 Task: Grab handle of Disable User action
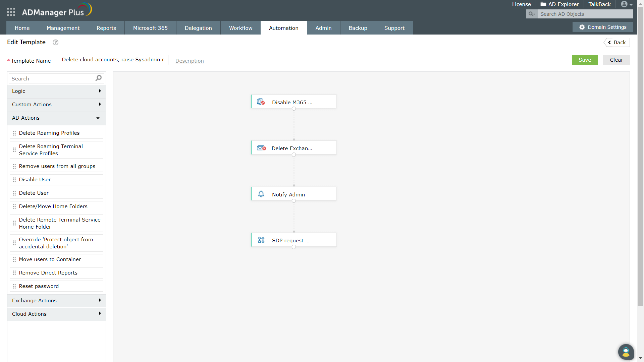pos(14,180)
